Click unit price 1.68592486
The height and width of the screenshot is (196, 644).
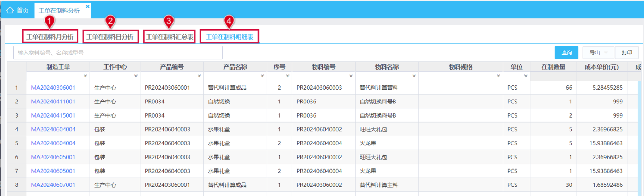pyautogui.click(x=607, y=185)
